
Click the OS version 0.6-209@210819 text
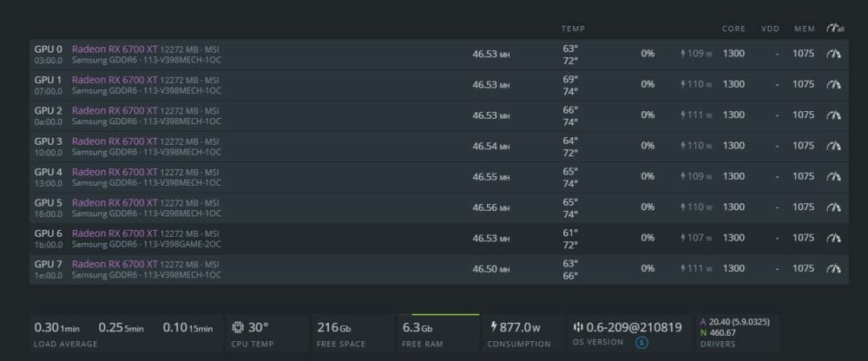pyautogui.click(x=634, y=327)
